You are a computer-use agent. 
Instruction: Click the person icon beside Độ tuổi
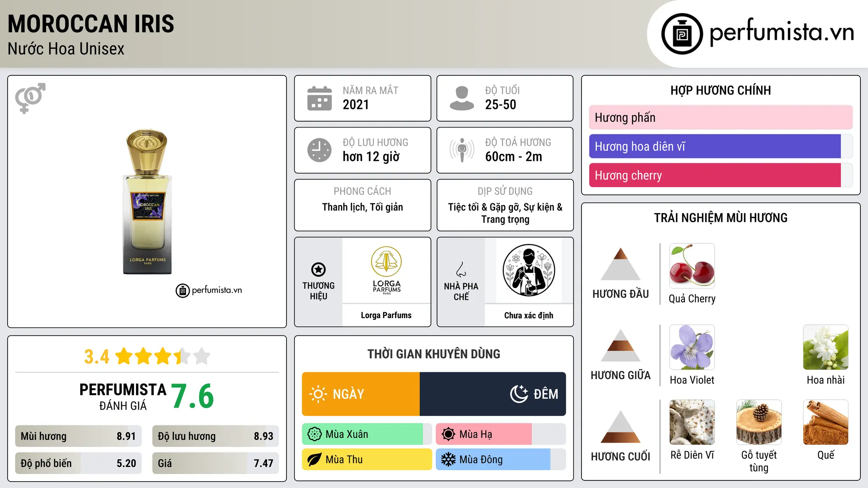462,98
